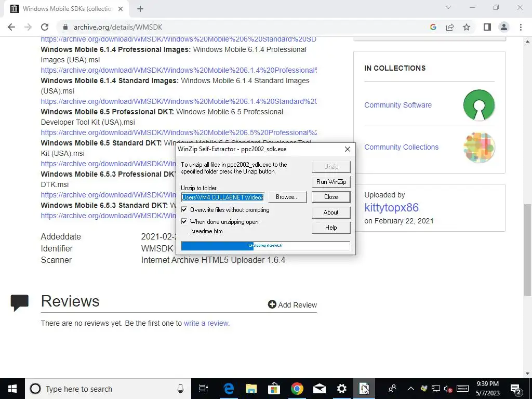The height and width of the screenshot is (399, 532).
Task: Click the Community Software green logo
Action: coord(478,105)
